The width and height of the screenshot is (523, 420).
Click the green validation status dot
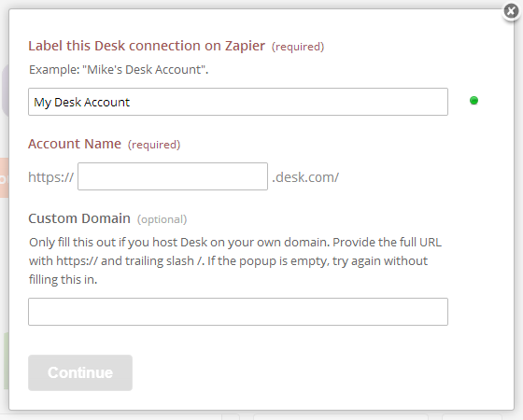click(474, 101)
